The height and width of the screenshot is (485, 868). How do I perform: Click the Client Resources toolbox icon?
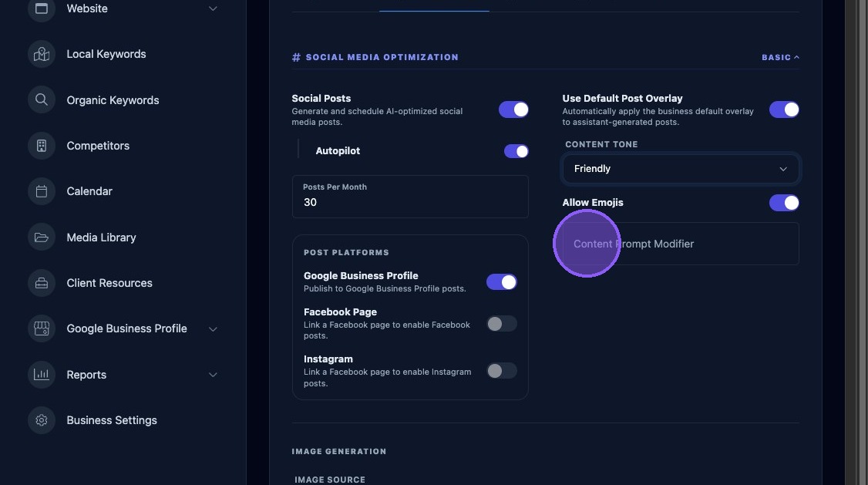pos(42,283)
